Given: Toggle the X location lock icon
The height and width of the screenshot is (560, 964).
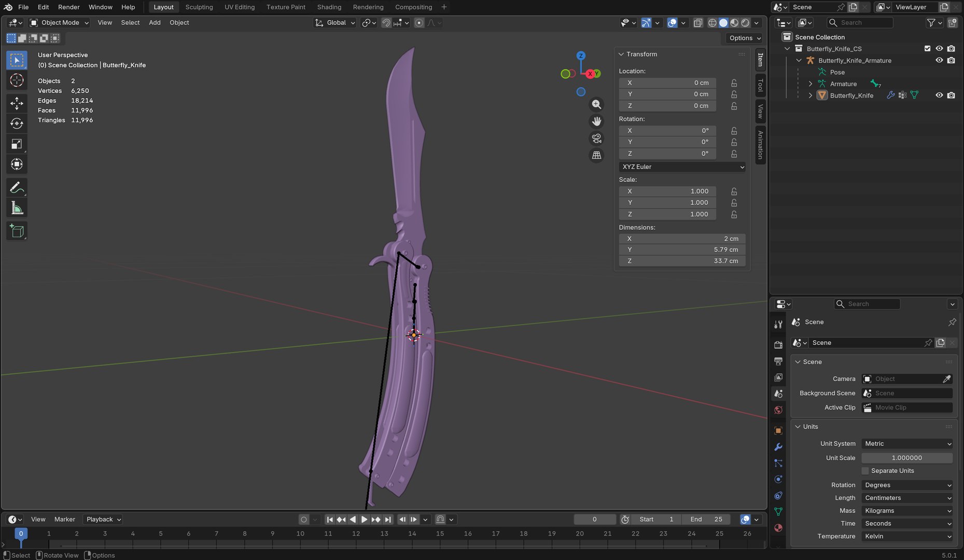Looking at the screenshot, I should point(734,83).
